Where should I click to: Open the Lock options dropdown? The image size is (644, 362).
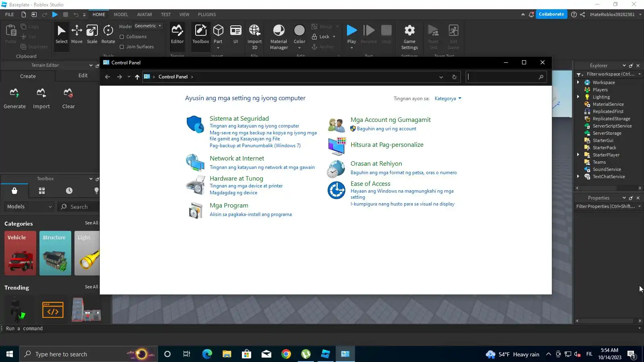(x=334, y=37)
